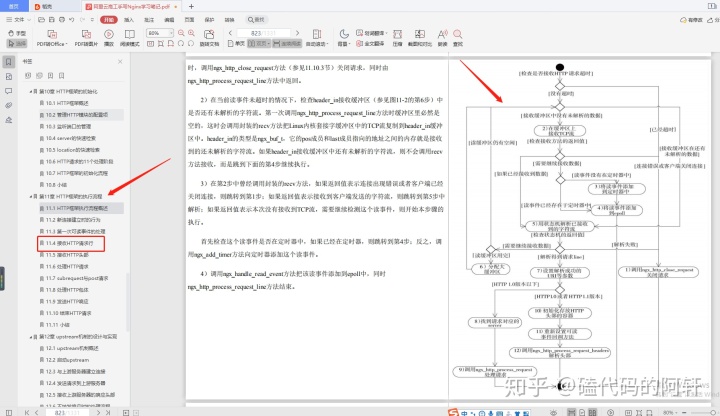Collapse 第12章 upstream chapter node
This screenshot has height=416, width=720.
[x=31, y=337]
